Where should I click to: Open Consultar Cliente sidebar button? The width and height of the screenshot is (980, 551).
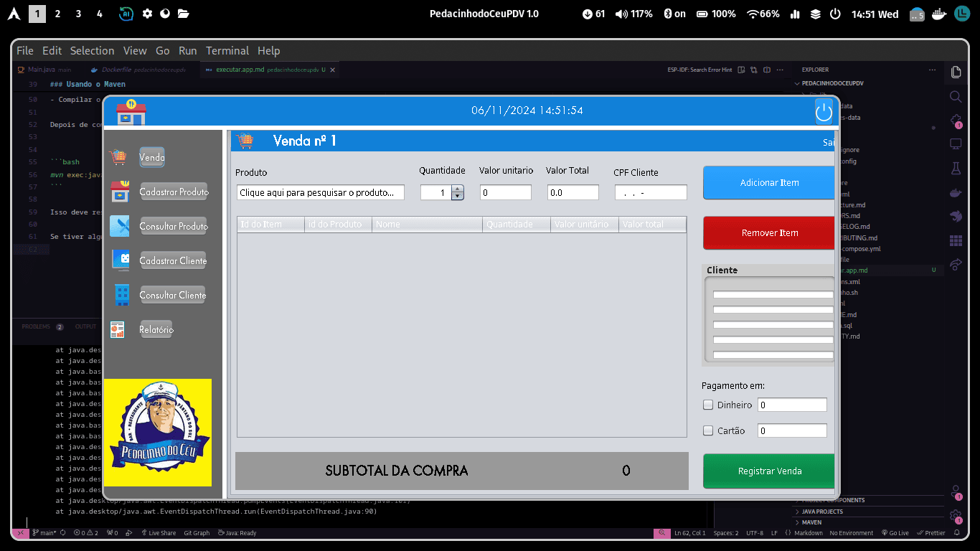(173, 295)
